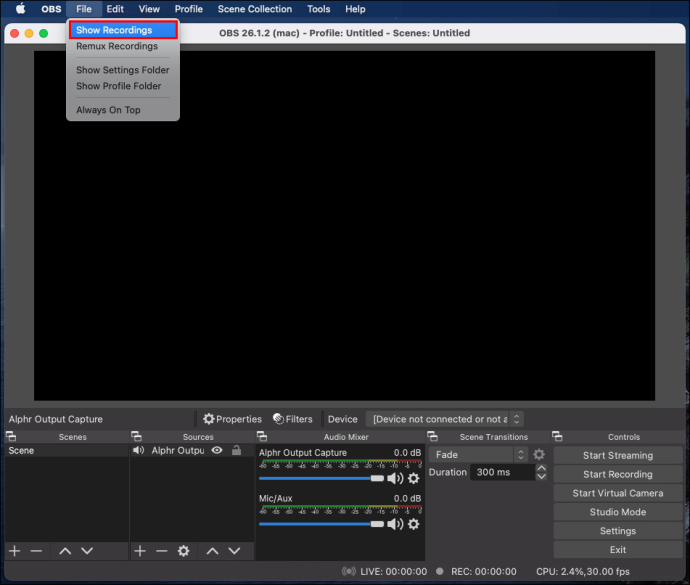This screenshot has height=585, width=690.
Task: Open source Properties button
Action: point(232,419)
